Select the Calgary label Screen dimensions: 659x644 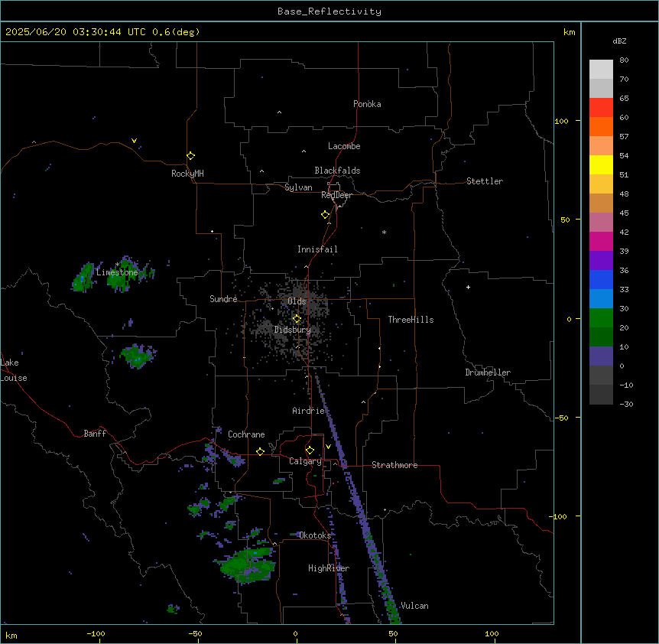click(x=305, y=461)
